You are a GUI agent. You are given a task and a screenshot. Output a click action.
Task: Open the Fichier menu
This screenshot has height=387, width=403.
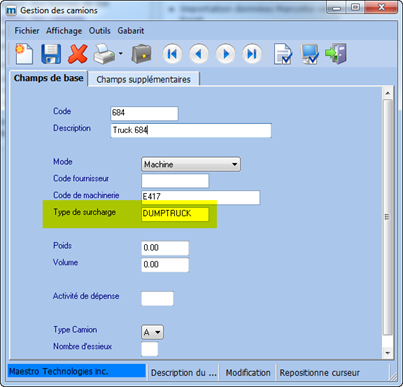[27, 31]
